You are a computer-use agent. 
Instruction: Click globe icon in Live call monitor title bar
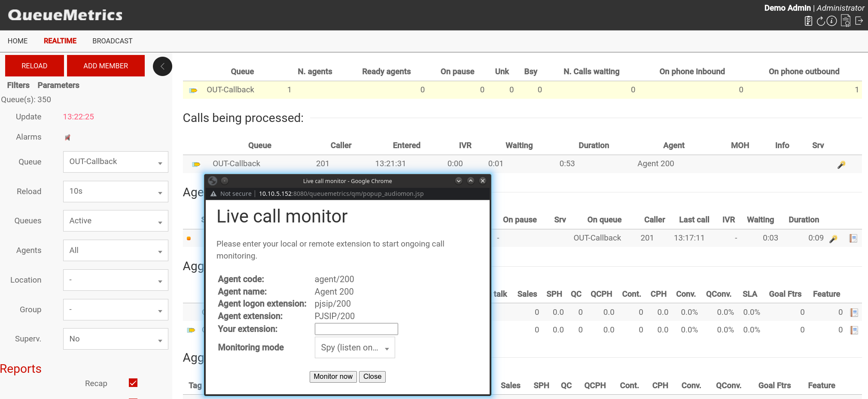click(213, 181)
